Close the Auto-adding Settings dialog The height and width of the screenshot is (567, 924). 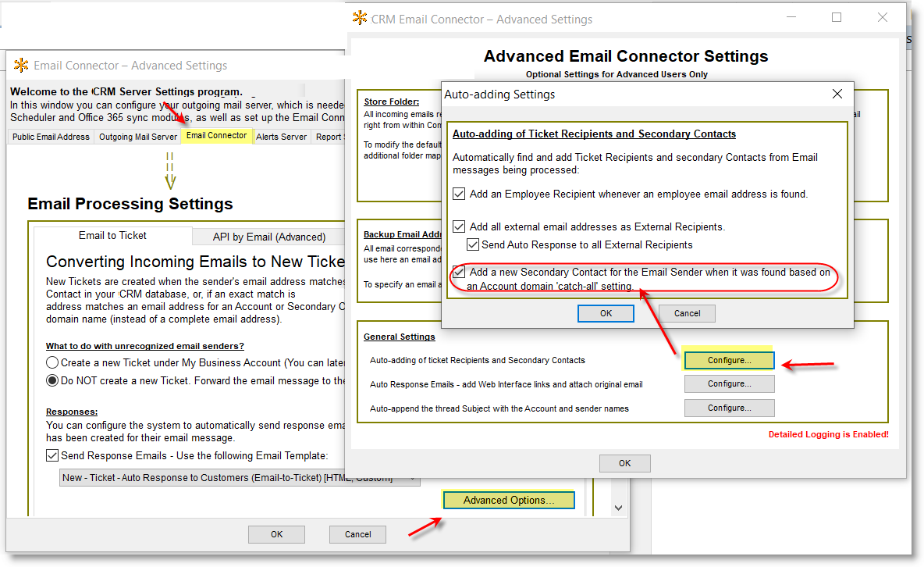(837, 94)
